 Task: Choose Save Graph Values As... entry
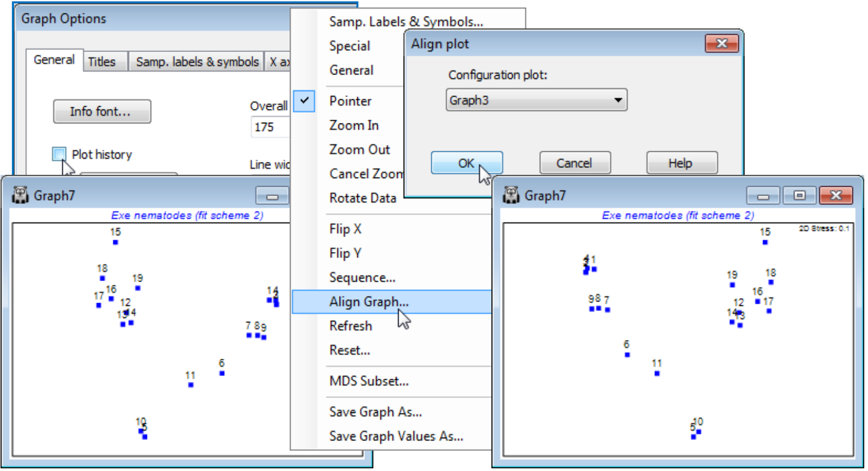point(396,436)
